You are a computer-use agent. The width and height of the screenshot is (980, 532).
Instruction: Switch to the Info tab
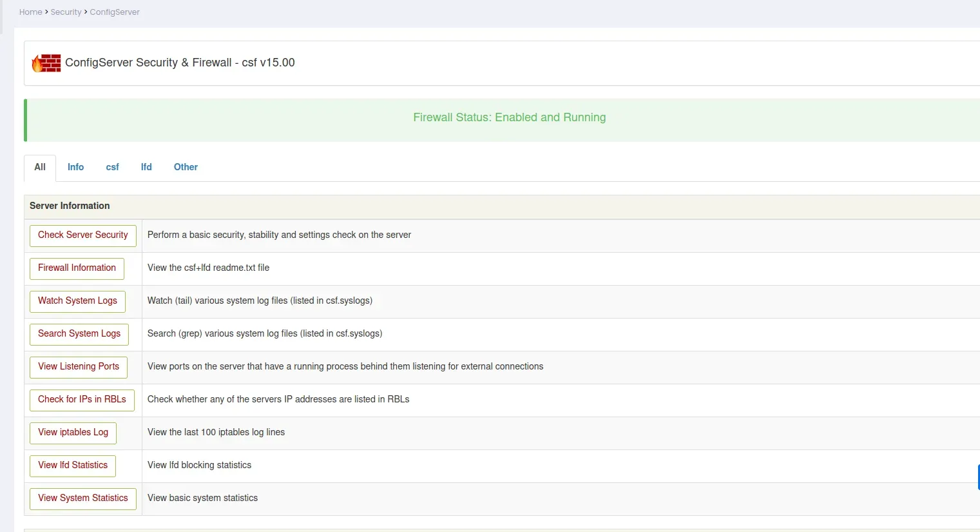[x=75, y=167]
